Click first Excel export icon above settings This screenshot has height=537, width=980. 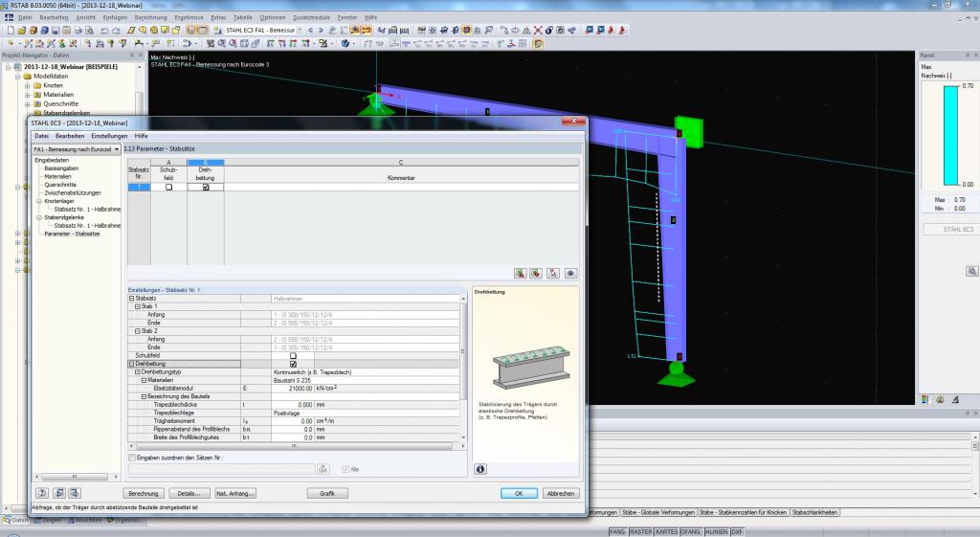pos(520,273)
